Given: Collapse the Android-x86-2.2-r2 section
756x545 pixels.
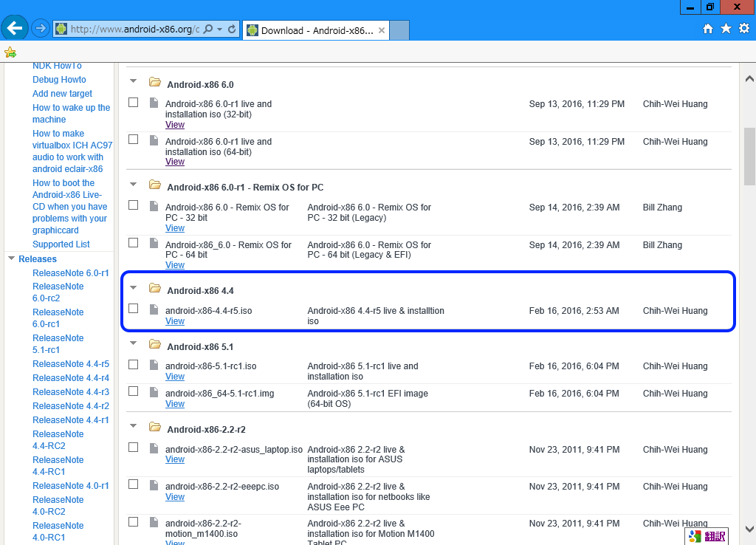Looking at the screenshot, I should point(134,426).
